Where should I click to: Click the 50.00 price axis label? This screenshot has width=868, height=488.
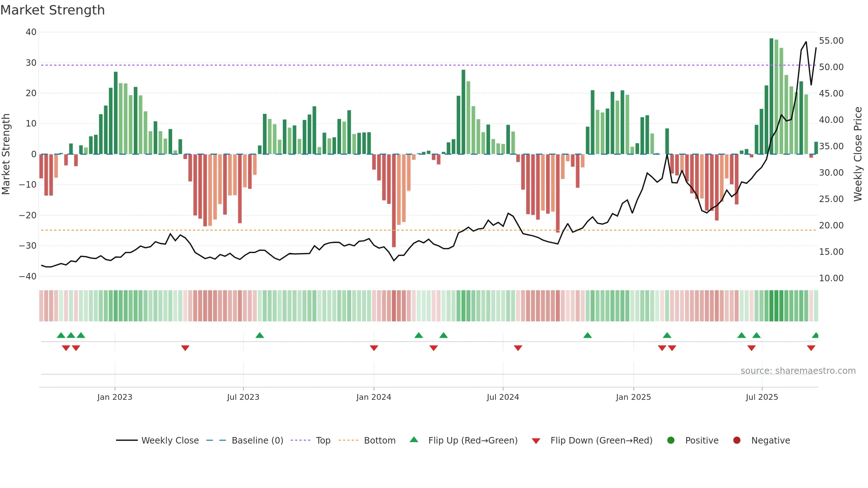831,67
